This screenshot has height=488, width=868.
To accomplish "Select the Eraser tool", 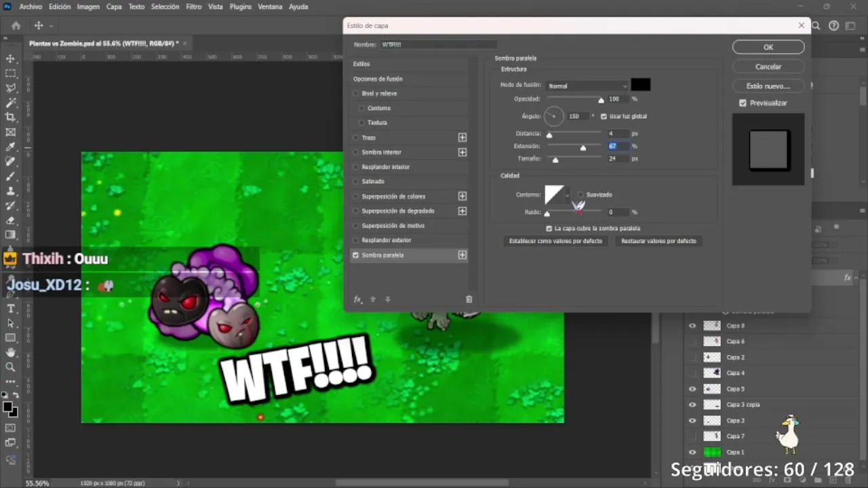I will pos(11,220).
